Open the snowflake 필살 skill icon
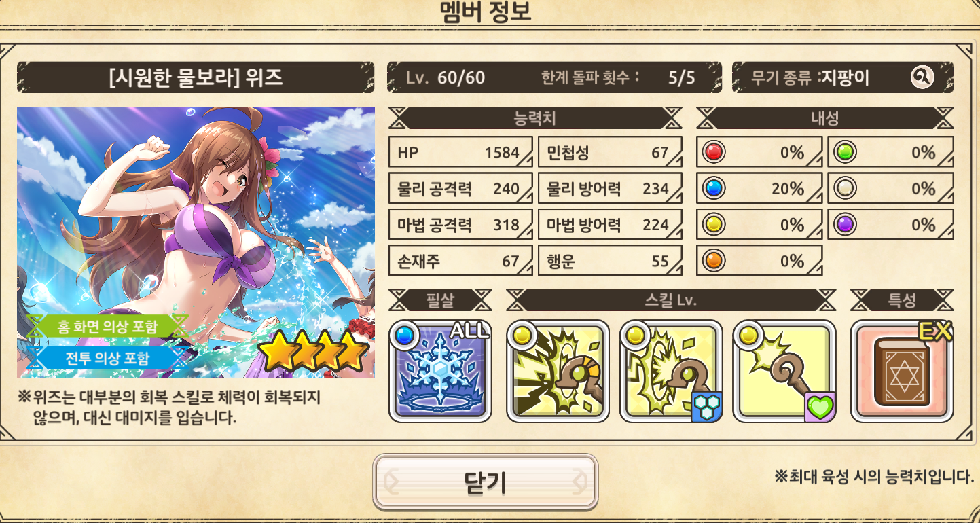 (x=440, y=371)
